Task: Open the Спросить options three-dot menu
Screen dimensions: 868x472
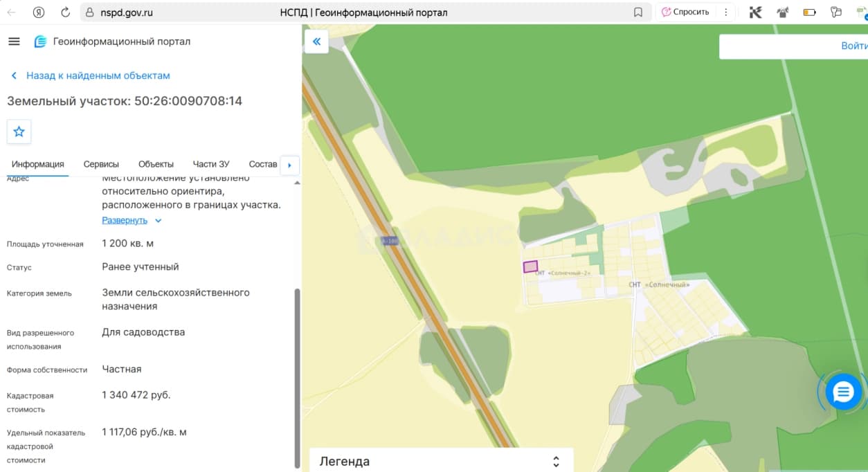Action: click(x=725, y=12)
